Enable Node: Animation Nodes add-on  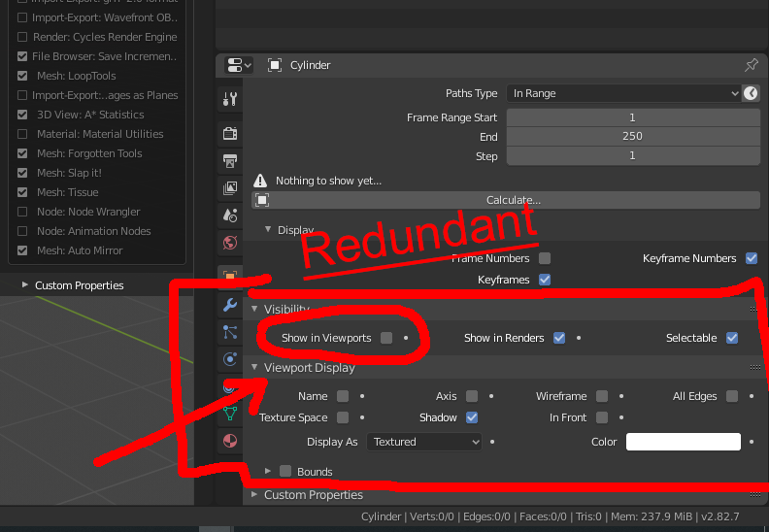22,231
